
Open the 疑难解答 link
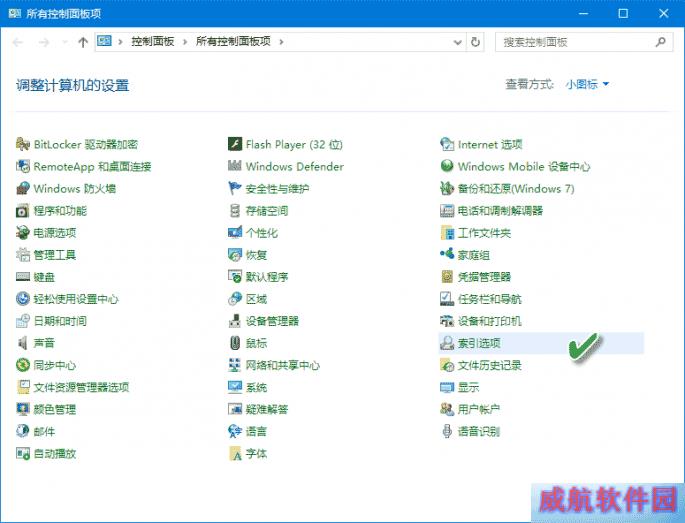(x=267, y=409)
